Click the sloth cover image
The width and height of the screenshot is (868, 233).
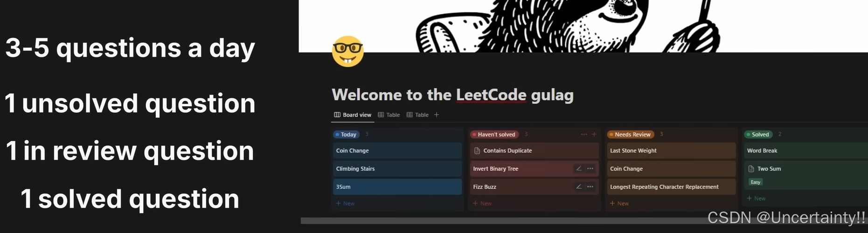coord(583,26)
